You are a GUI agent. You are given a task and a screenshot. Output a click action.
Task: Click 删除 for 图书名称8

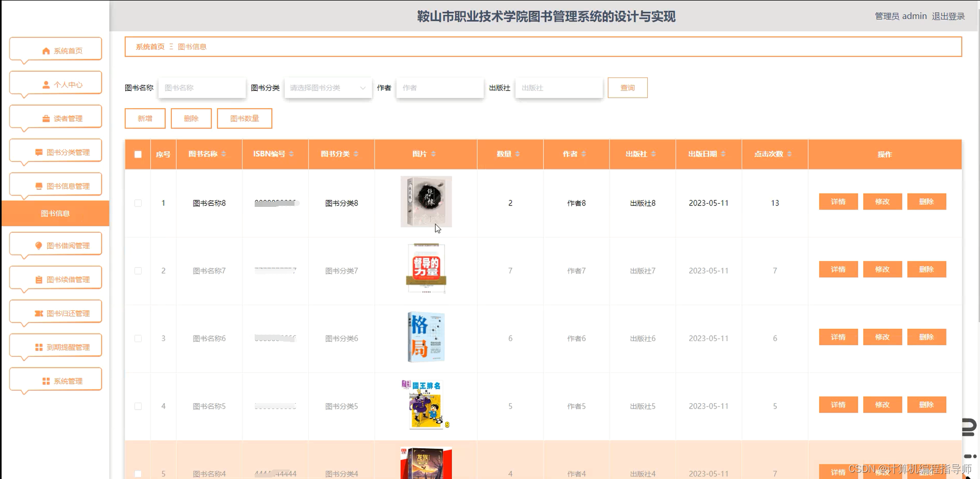tap(926, 202)
